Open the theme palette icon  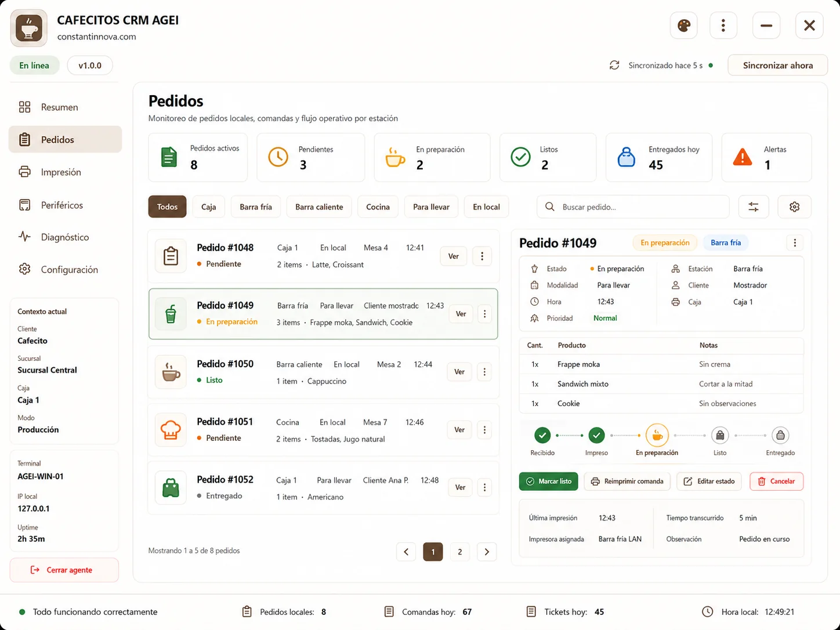point(683,26)
